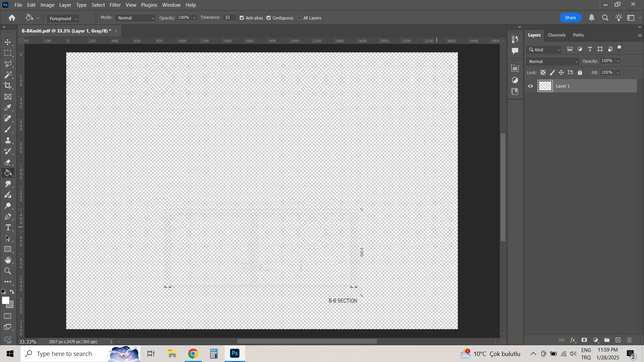Click the foreground color swatch
The height and width of the screenshot is (362, 644).
[5, 300]
